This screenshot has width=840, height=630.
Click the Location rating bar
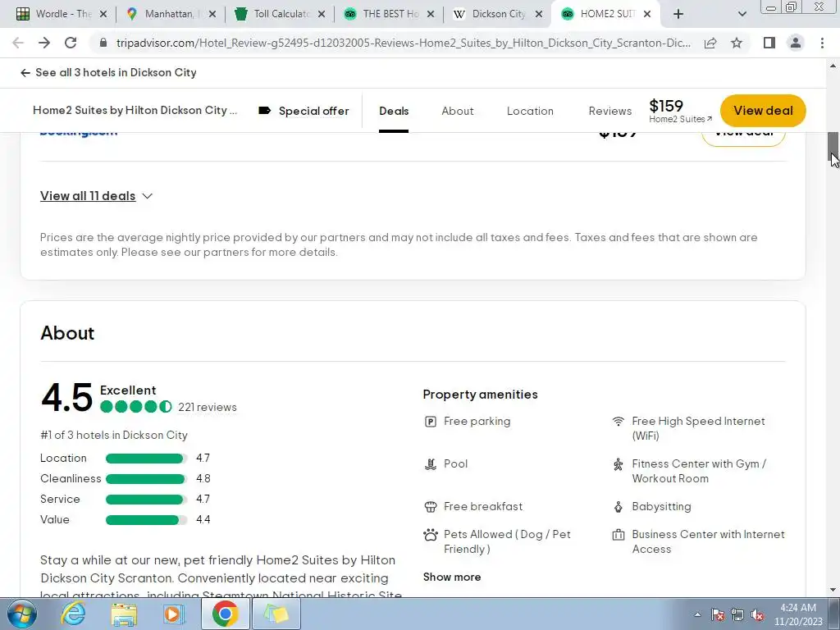click(x=146, y=459)
